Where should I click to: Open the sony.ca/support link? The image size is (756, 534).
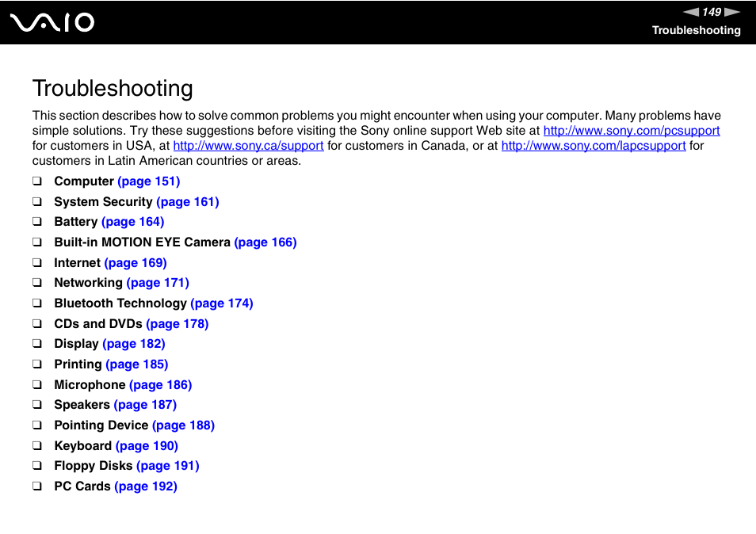click(248, 146)
